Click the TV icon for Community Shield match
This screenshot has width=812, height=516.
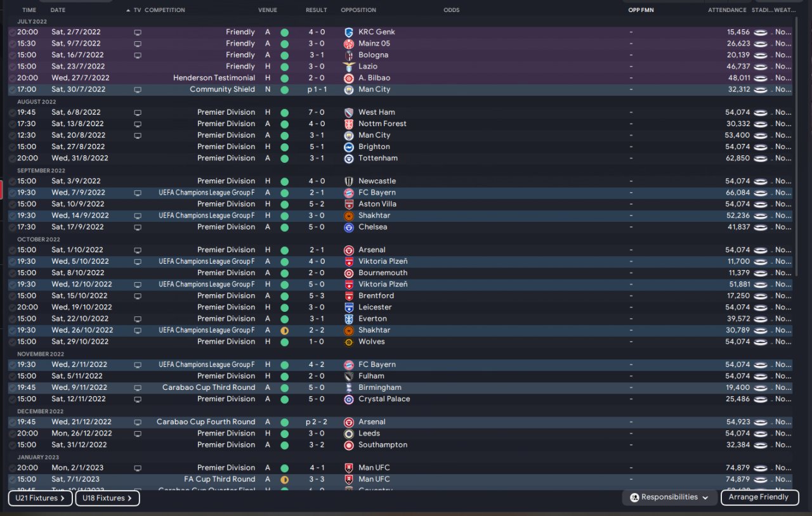(138, 90)
